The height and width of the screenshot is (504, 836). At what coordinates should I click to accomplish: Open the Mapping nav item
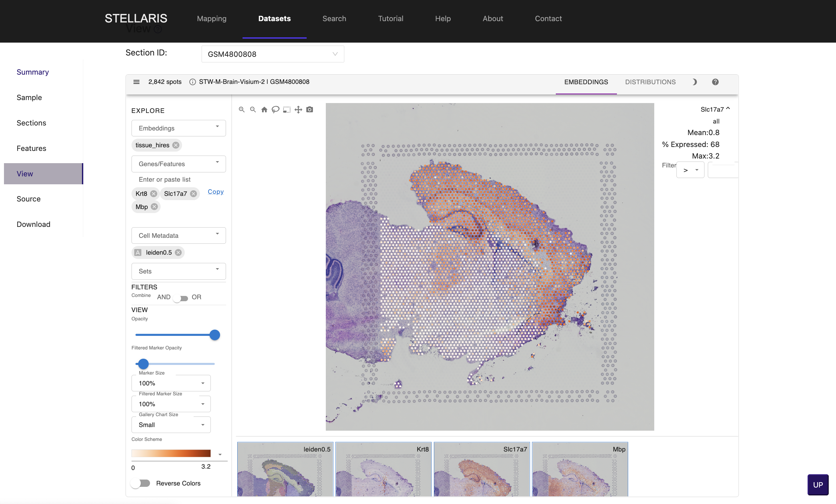pyautogui.click(x=212, y=18)
